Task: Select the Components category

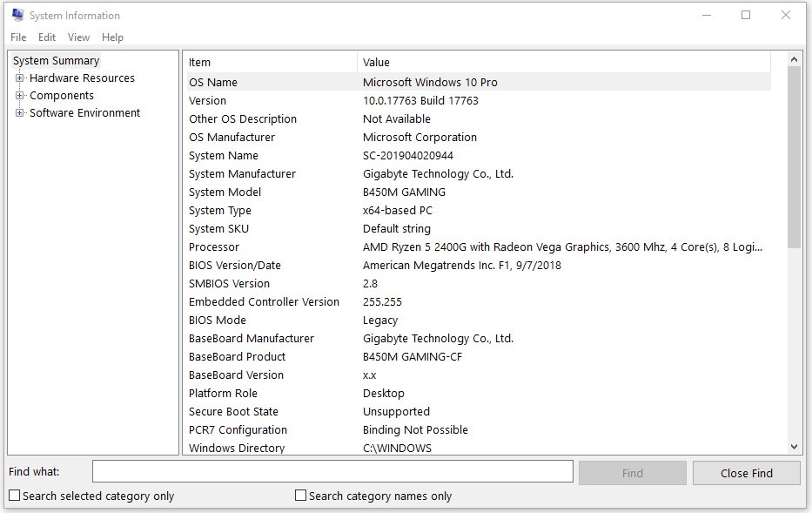Action: pyautogui.click(x=62, y=96)
